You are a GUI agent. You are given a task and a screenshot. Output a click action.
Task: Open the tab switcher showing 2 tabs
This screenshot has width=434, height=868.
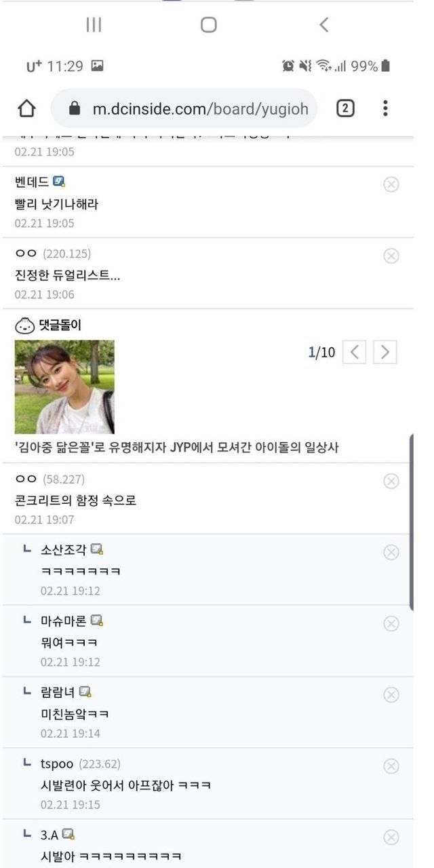345,108
